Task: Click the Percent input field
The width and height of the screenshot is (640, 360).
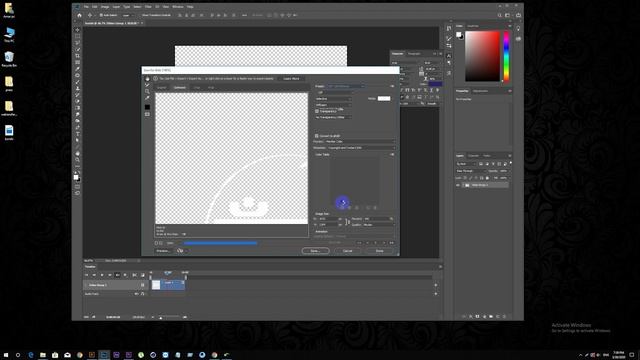Action: (376, 219)
